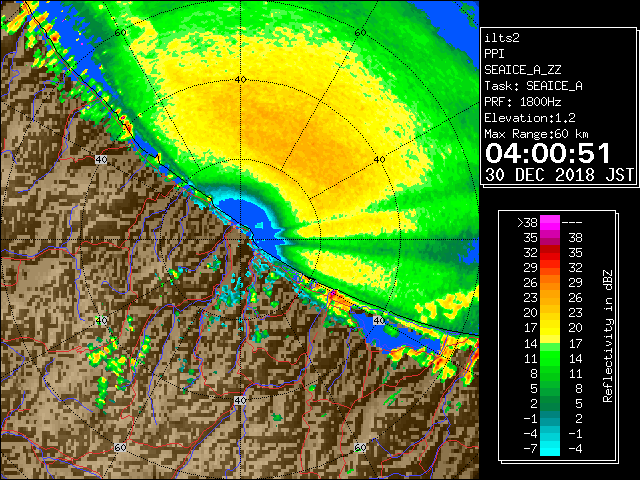Click the '-7' legend value
This screenshot has height=480, width=640.
tap(530, 448)
